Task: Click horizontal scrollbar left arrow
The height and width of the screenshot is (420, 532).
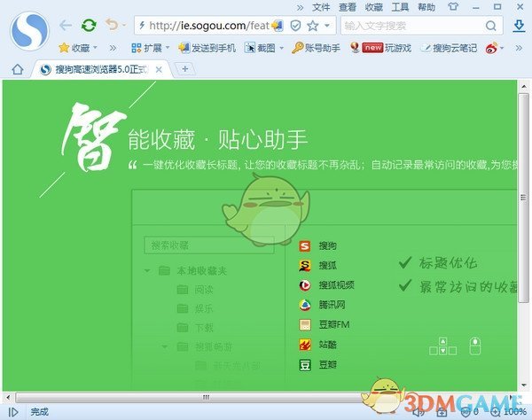Action: pos(8,397)
